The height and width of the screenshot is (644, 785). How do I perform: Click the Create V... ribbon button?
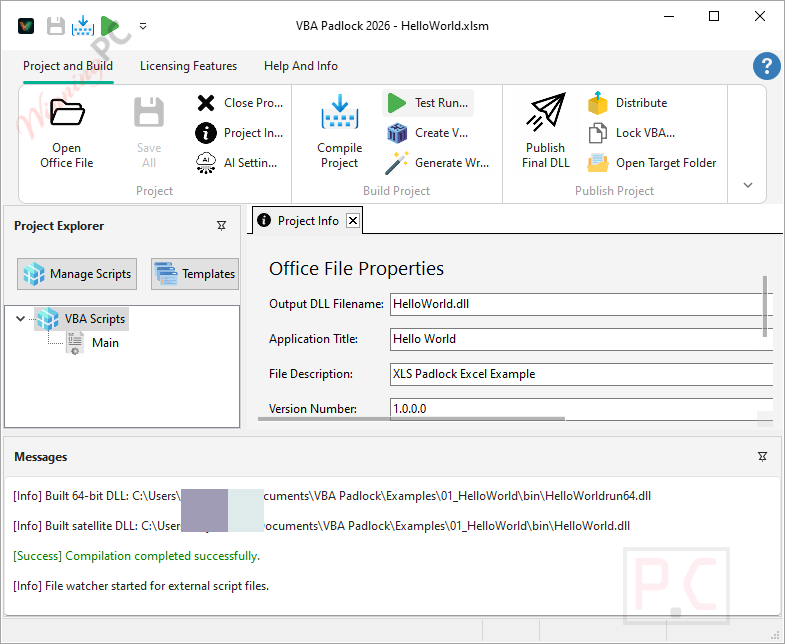(429, 133)
